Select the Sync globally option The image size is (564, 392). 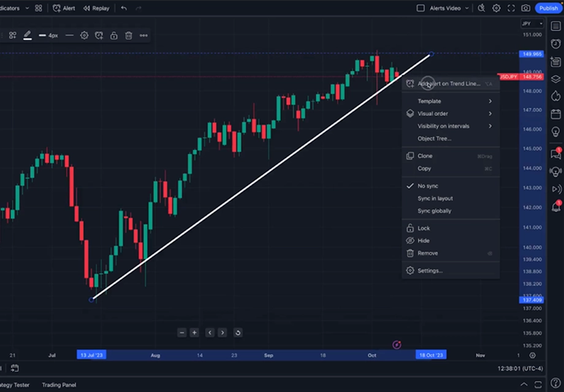click(451, 211)
